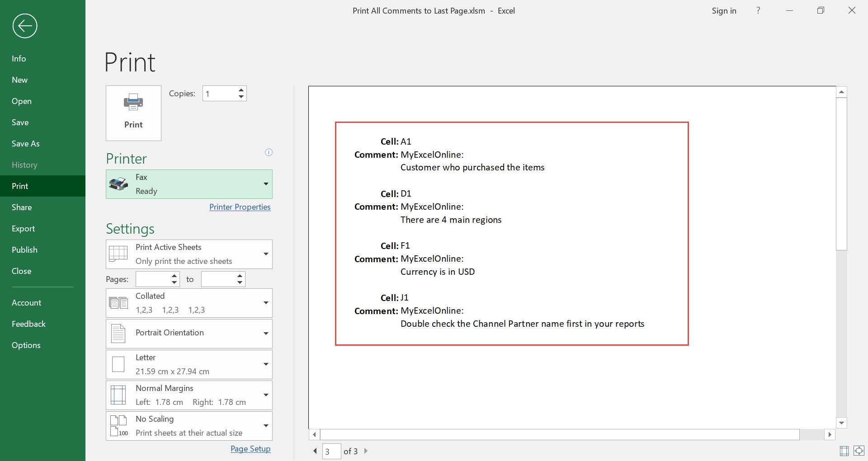Image resolution: width=868 pixels, height=461 pixels.
Task: Open Printer Properties link
Action: tap(240, 207)
